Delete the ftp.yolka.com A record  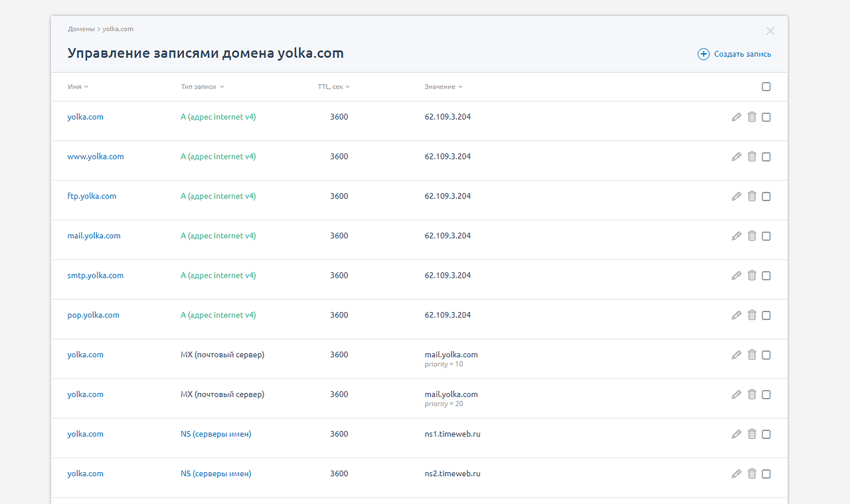752,197
